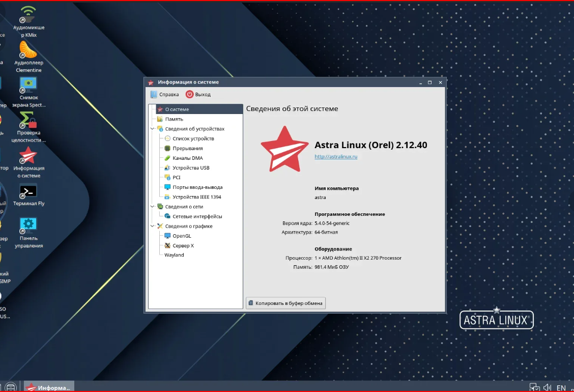This screenshot has width=574, height=392.
Task: Click the AMD Athlon processor value
Action: coord(358,258)
